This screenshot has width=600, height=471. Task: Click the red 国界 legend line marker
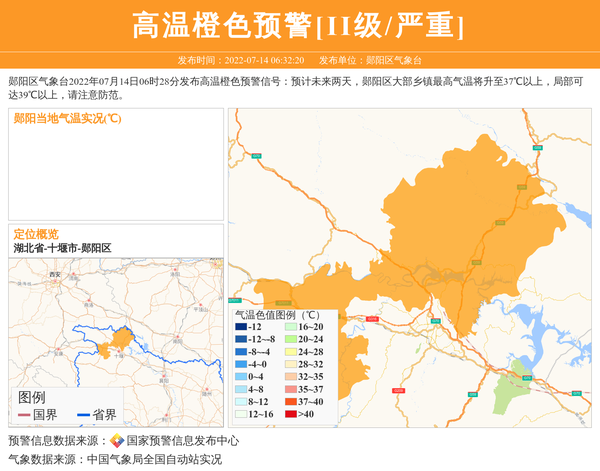point(25,414)
